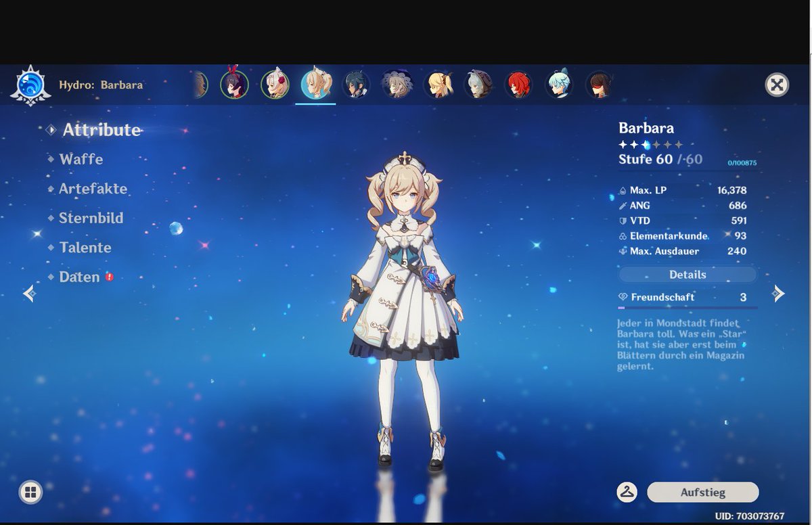Click the Max. LP droplet icon

click(x=623, y=191)
